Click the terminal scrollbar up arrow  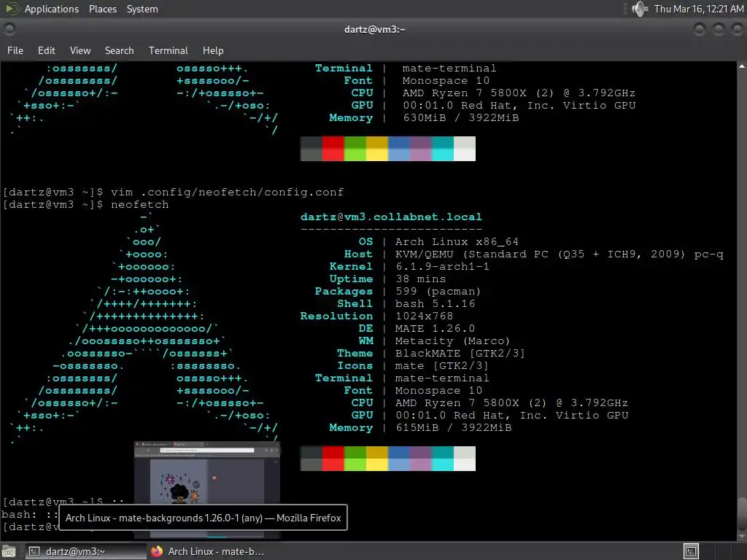[x=742, y=66]
